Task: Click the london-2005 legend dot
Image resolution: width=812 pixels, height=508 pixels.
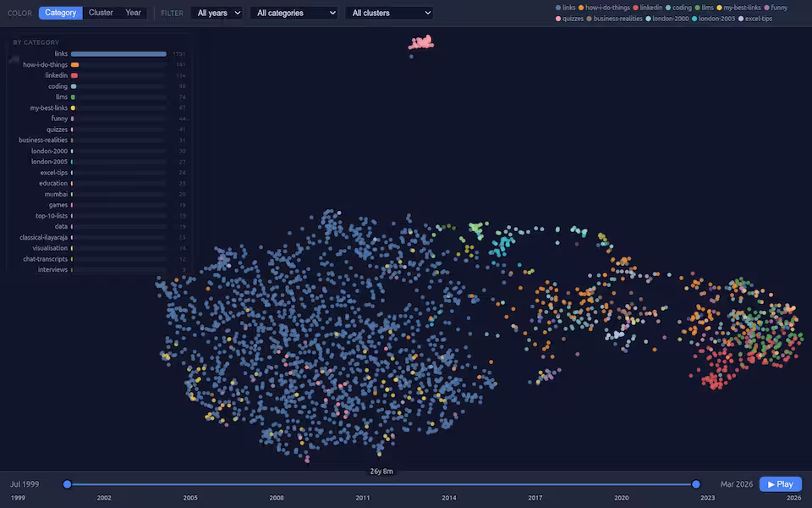Action: pos(695,19)
